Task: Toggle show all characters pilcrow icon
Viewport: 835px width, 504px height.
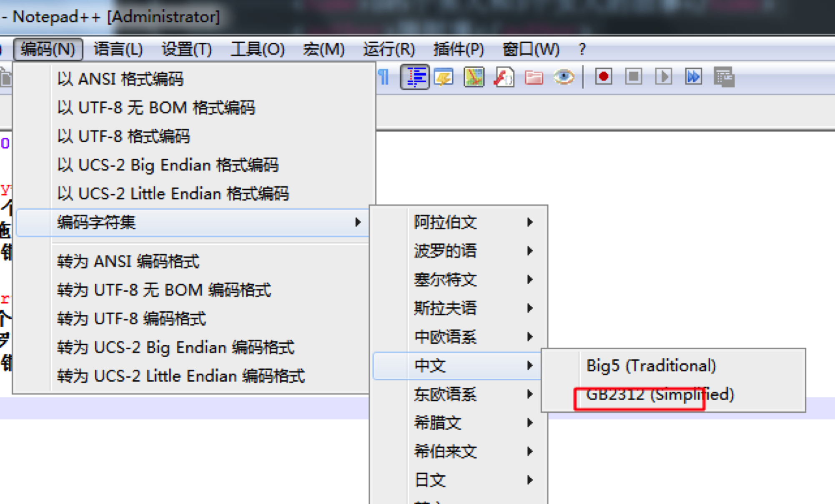Action: tap(384, 77)
